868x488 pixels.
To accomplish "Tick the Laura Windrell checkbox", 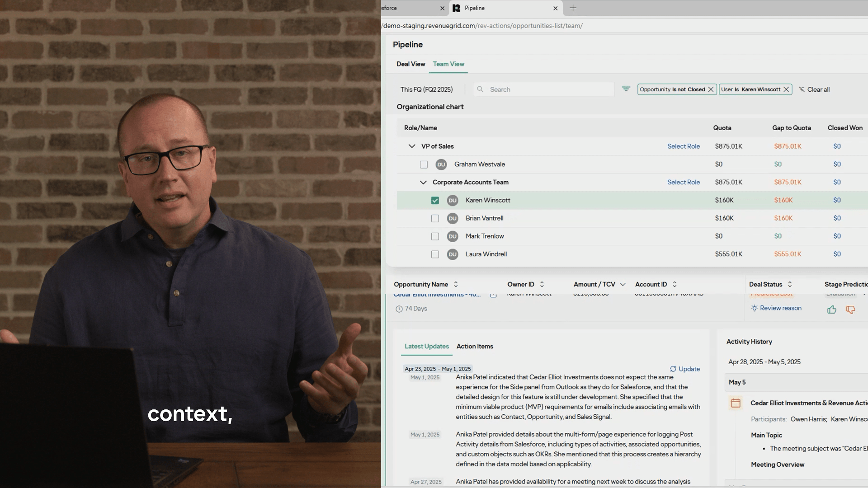I will click(x=435, y=254).
